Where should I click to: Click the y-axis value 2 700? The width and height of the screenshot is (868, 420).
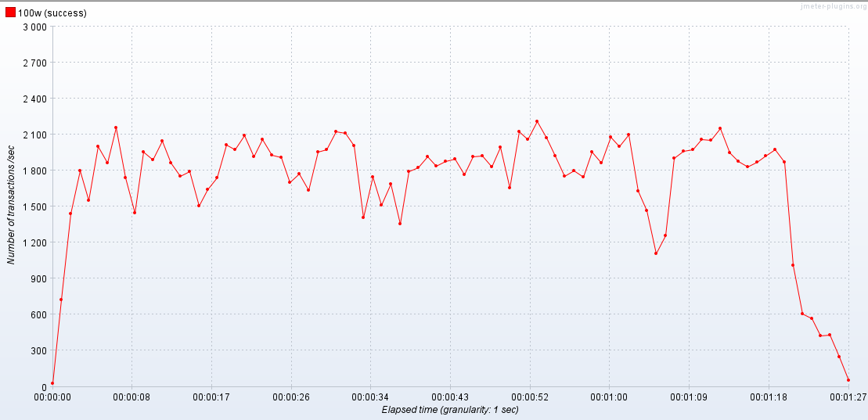[35, 63]
